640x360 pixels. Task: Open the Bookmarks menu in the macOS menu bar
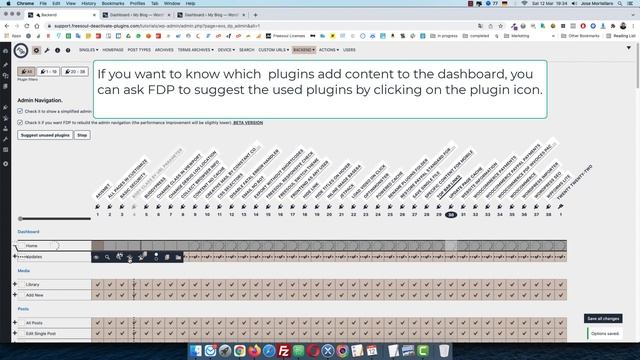(113, 3)
